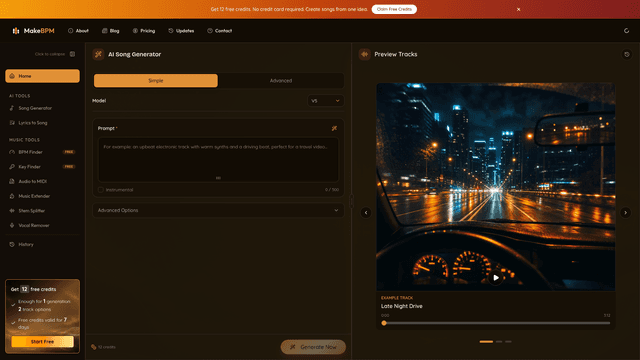Switch to Advanced tab

(x=281, y=80)
